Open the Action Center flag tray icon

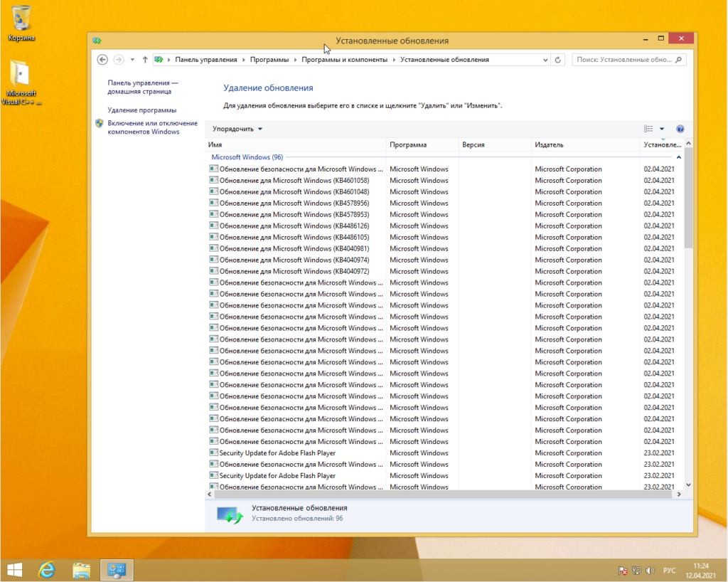[x=623, y=571]
